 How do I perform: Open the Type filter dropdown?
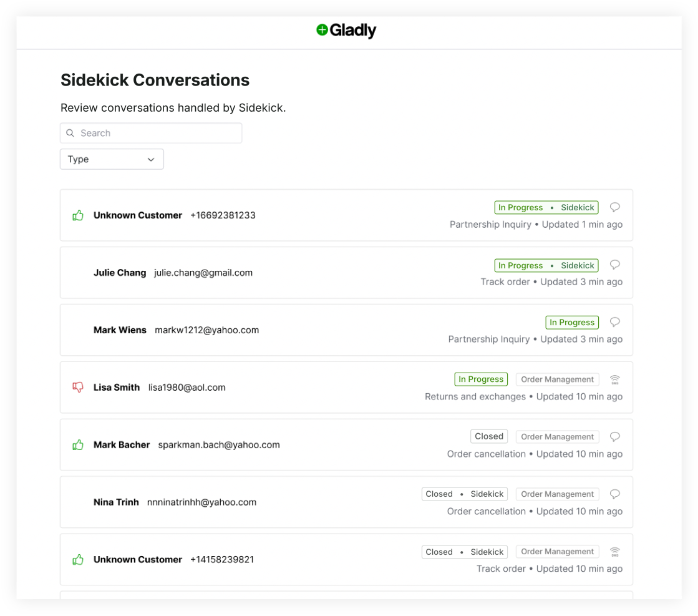(112, 159)
